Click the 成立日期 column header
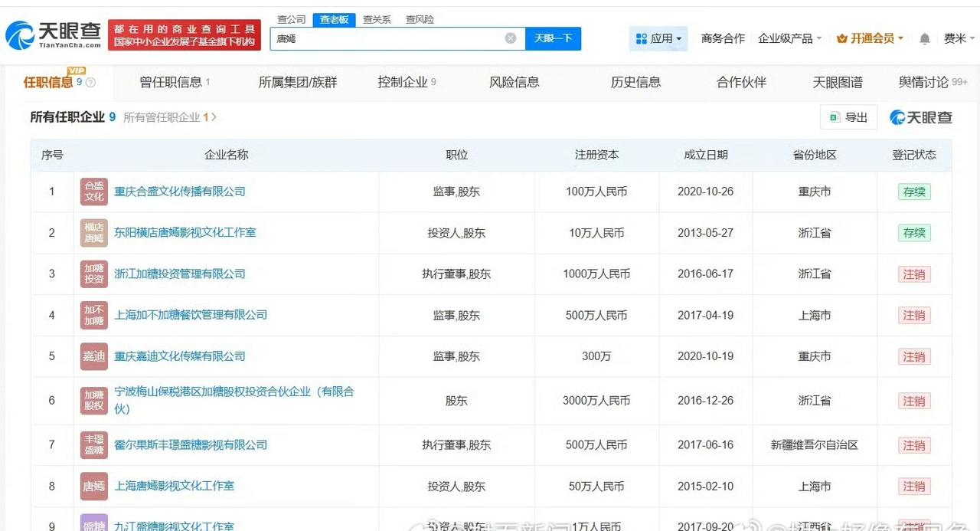980x531 pixels. [705, 155]
